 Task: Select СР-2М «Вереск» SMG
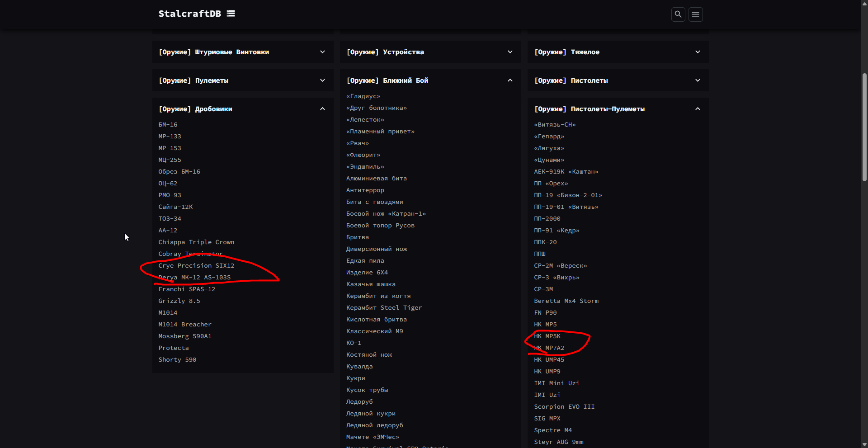(x=561, y=265)
